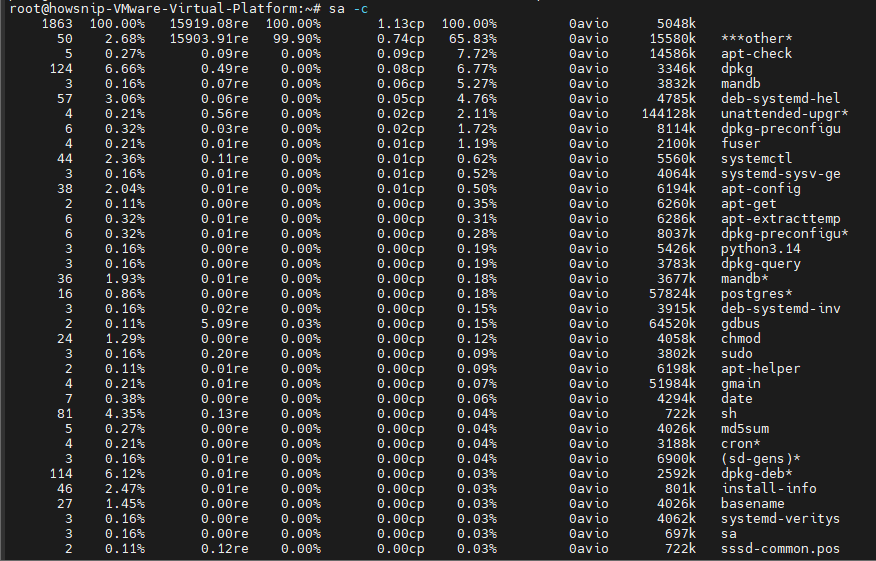This screenshot has height=561, width=876.
Task: Select the '1.13cp' total CPU value
Action: [401, 23]
